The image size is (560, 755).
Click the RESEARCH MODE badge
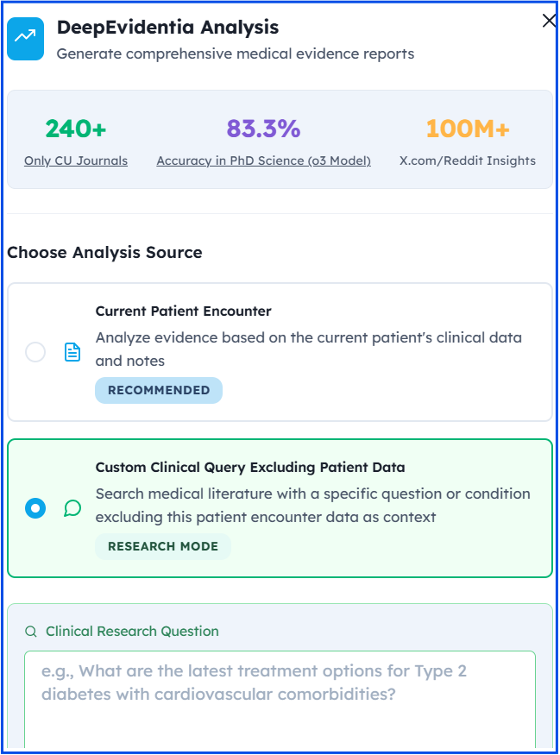click(162, 546)
